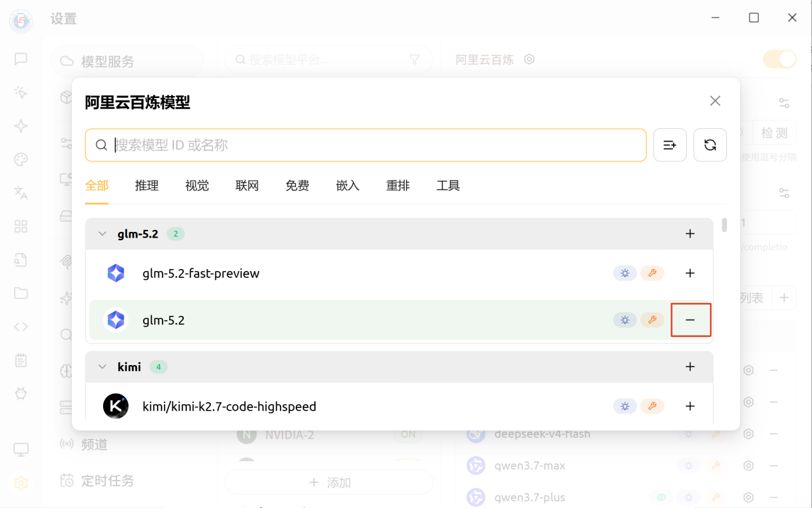Screen dimensions: 812x508
Task: Collapse the glm-5.2 group chevron
Action: tap(102, 234)
